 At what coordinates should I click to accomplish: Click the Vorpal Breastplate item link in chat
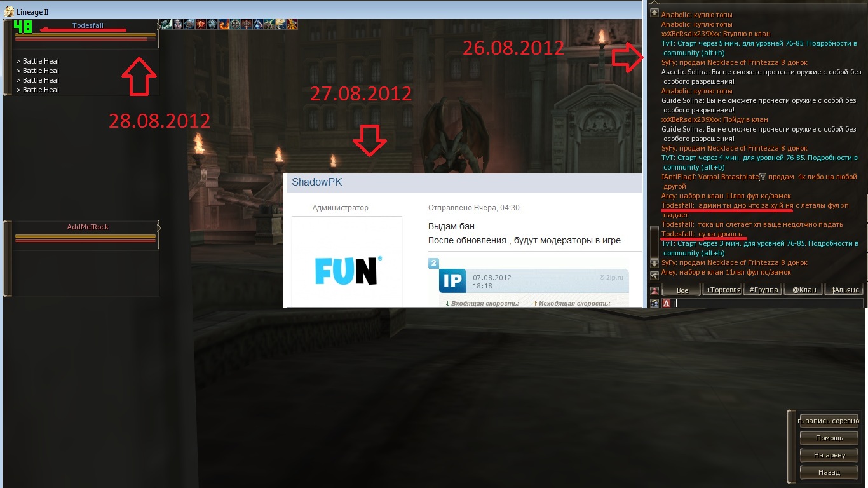729,177
